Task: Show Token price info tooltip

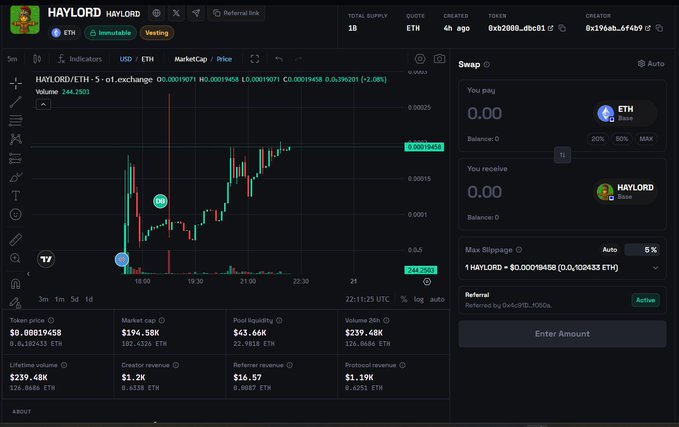Action: (x=51, y=320)
